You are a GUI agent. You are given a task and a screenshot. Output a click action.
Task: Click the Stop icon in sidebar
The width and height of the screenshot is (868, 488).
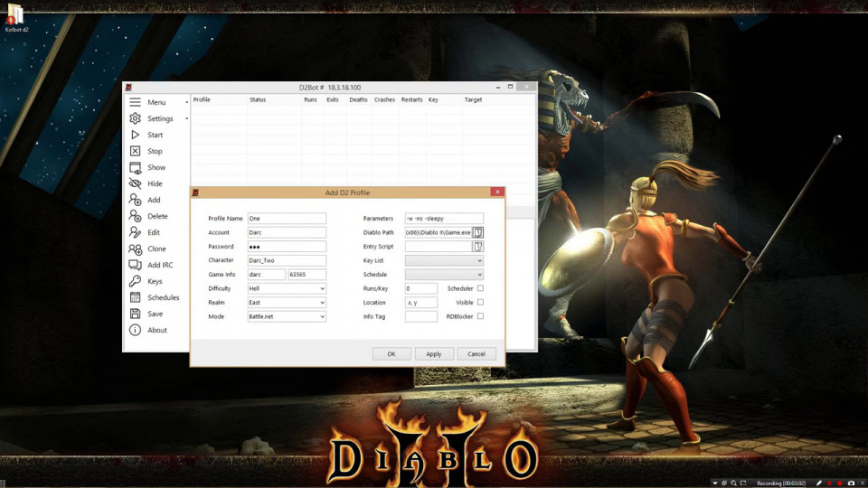tap(135, 151)
